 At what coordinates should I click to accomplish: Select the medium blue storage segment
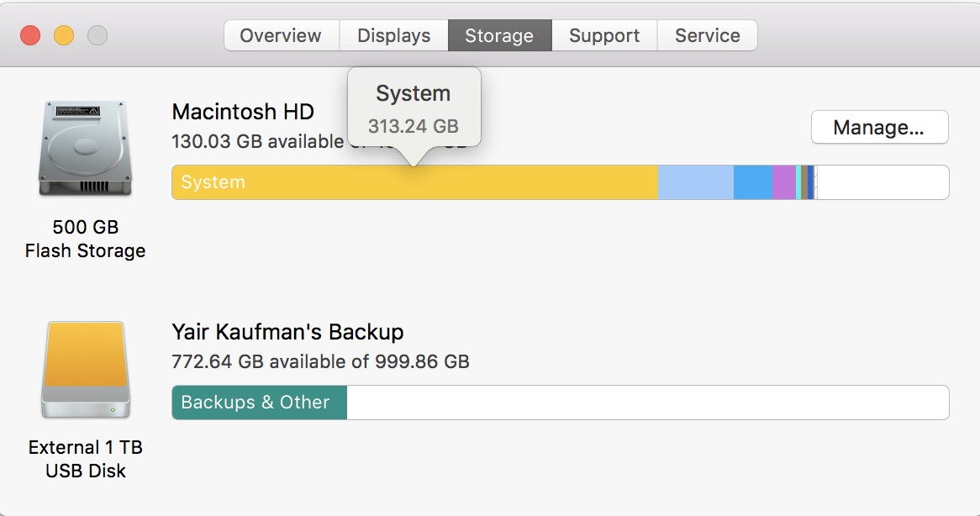pos(752,182)
